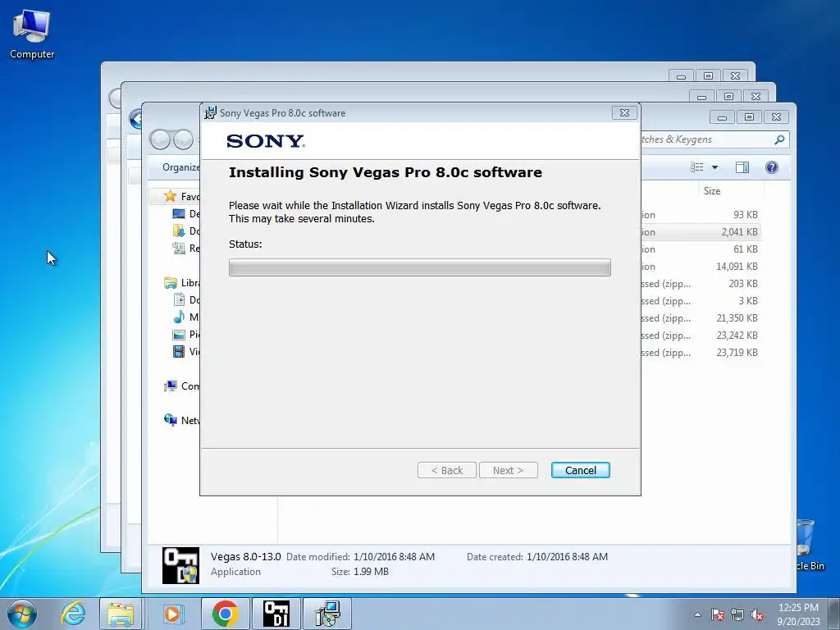This screenshot has height=630, width=840.
Task: Click Show desktop at the taskbar end
Action: tap(834, 614)
